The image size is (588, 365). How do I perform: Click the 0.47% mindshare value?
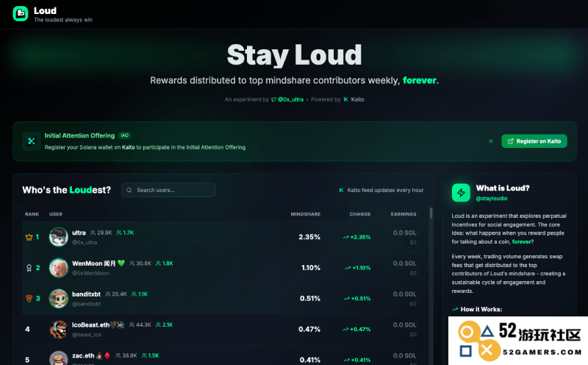pyautogui.click(x=309, y=330)
